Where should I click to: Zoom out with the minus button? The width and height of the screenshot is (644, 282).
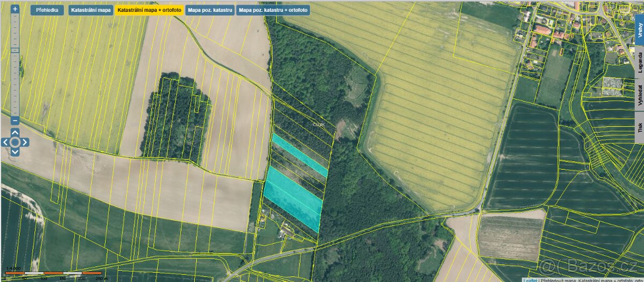15,120
